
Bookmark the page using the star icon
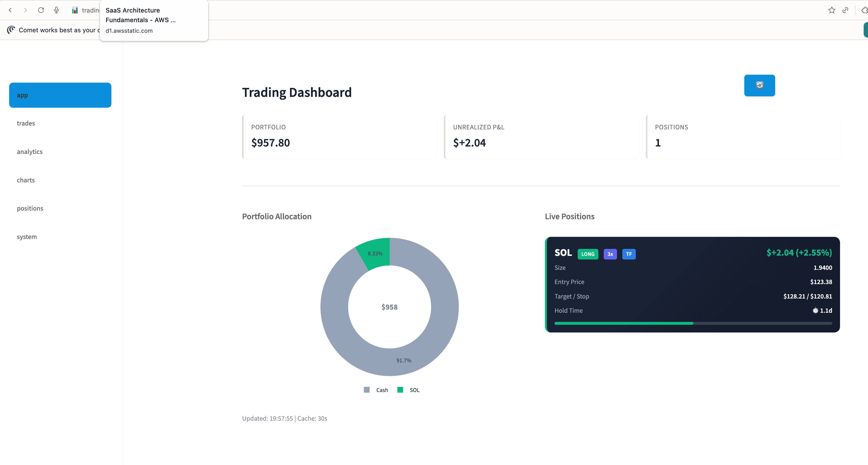pos(831,10)
